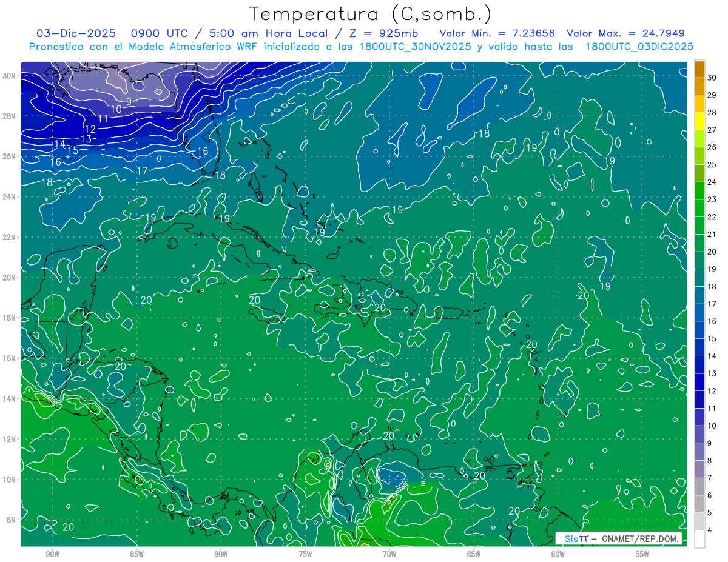Click the yellow colorbar band between 27 and 28
Screen dimensions: 728x562
point(699,121)
